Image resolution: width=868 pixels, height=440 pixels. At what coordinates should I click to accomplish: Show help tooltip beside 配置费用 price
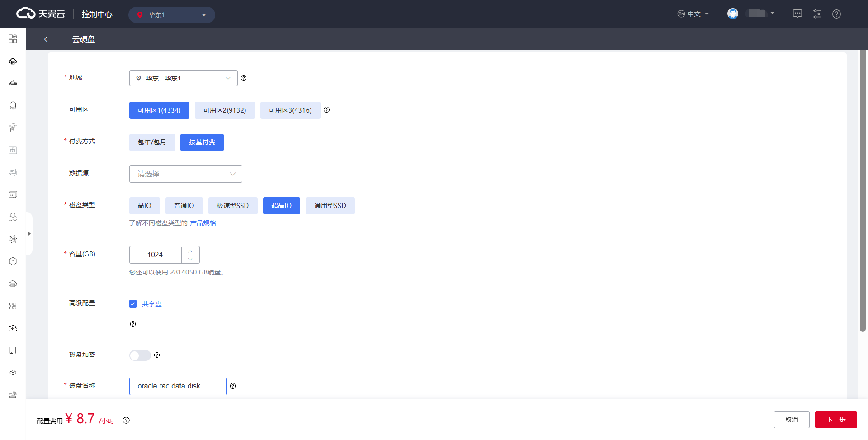pyautogui.click(x=126, y=421)
